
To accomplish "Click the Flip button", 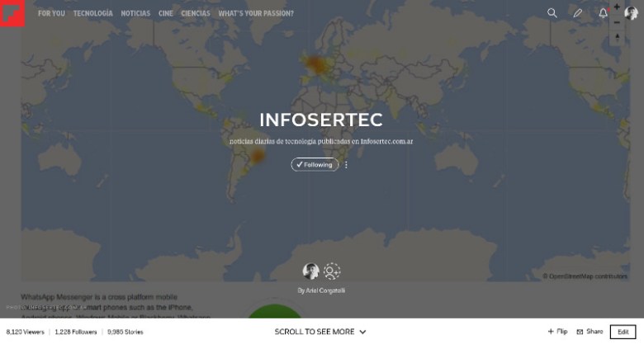I will point(557,332).
